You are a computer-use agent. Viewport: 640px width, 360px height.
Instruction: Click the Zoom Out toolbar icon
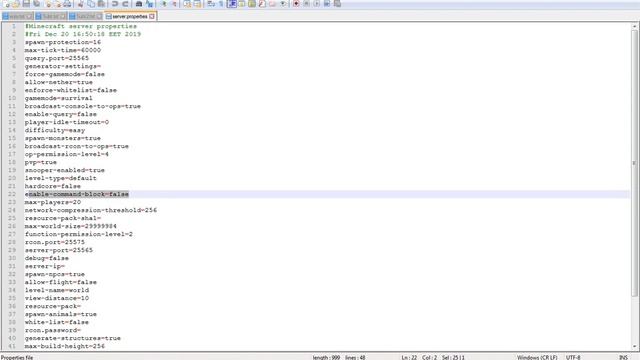click(175, 4)
